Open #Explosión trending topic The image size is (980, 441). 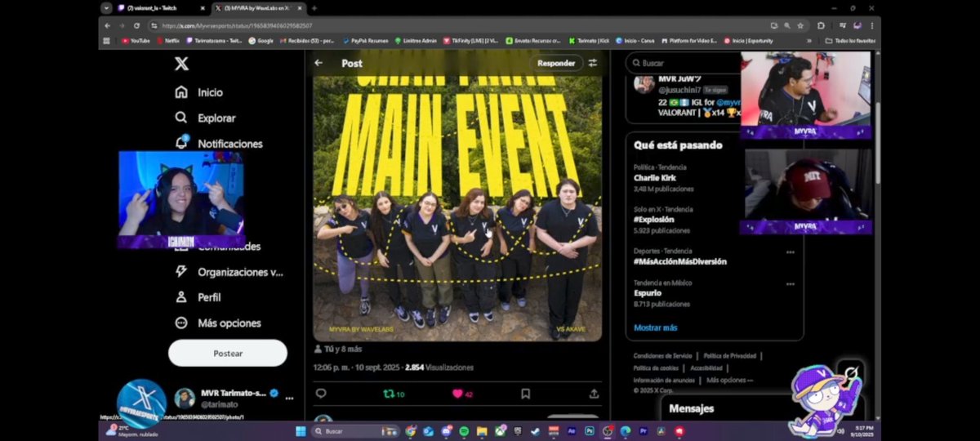654,219
